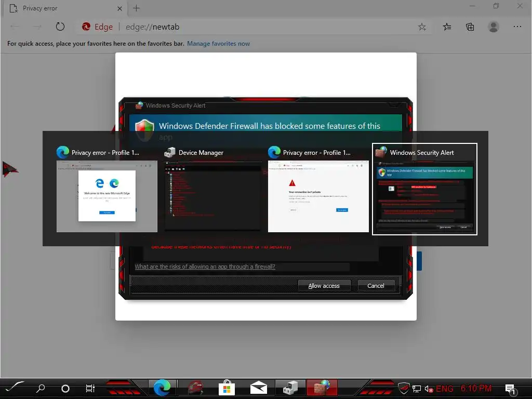This screenshot has width=532, height=399.
Task: Click the 6:10 PM clock
Action: (x=476, y=388)
